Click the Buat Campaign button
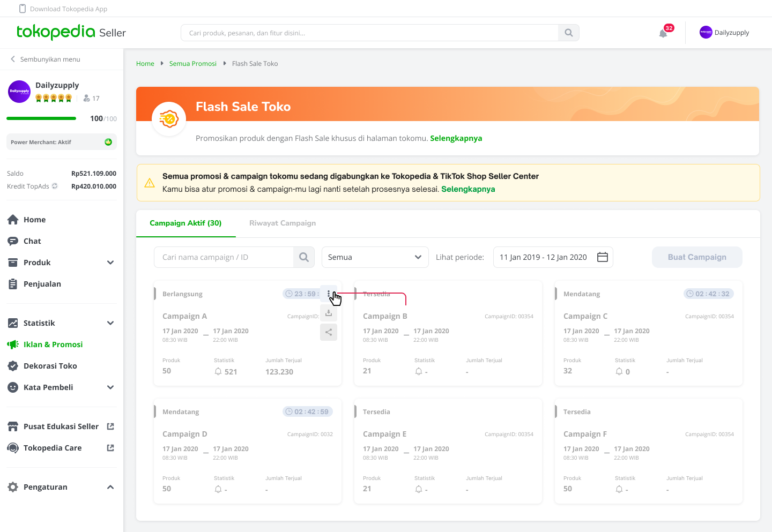772x532 pixels. click(696, 257)
